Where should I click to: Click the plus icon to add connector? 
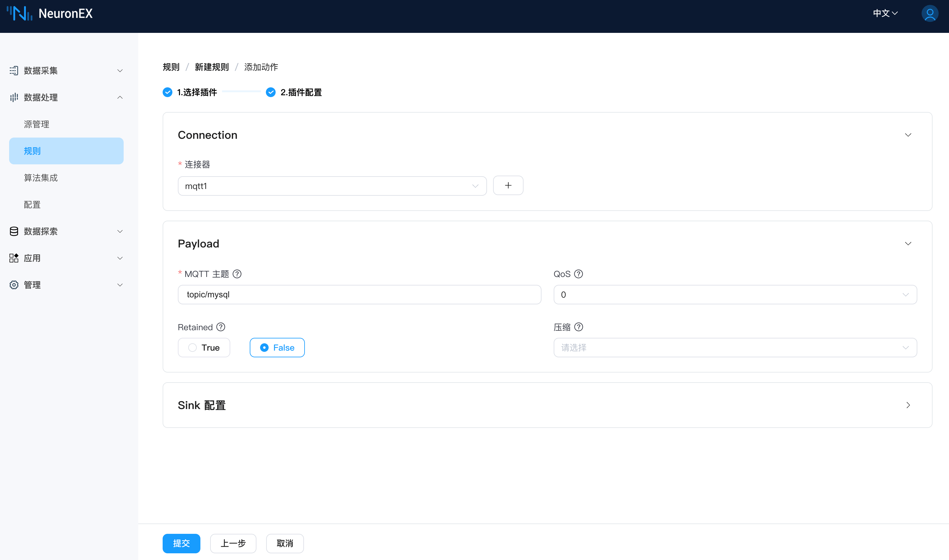click(508, 186)
